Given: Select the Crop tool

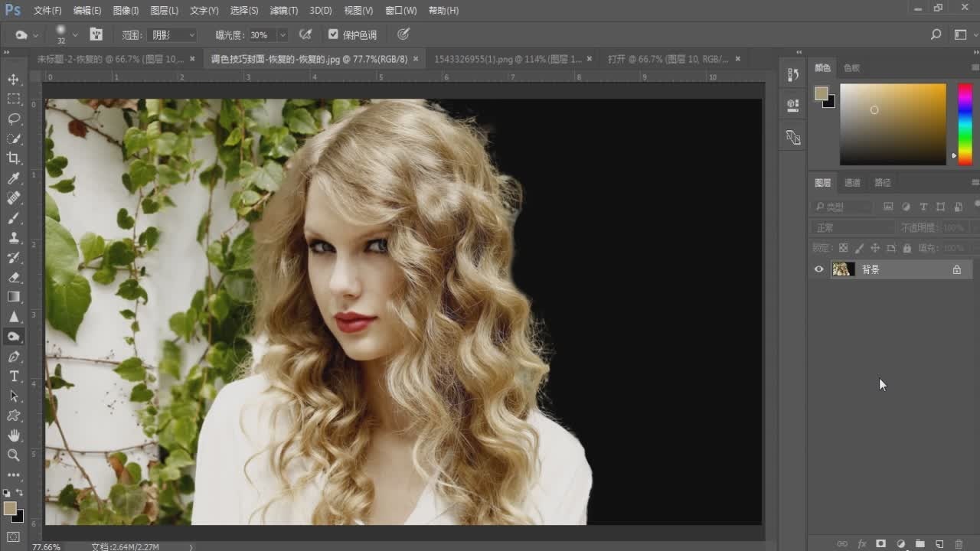Looking at the screenshot, I should 14,158.
